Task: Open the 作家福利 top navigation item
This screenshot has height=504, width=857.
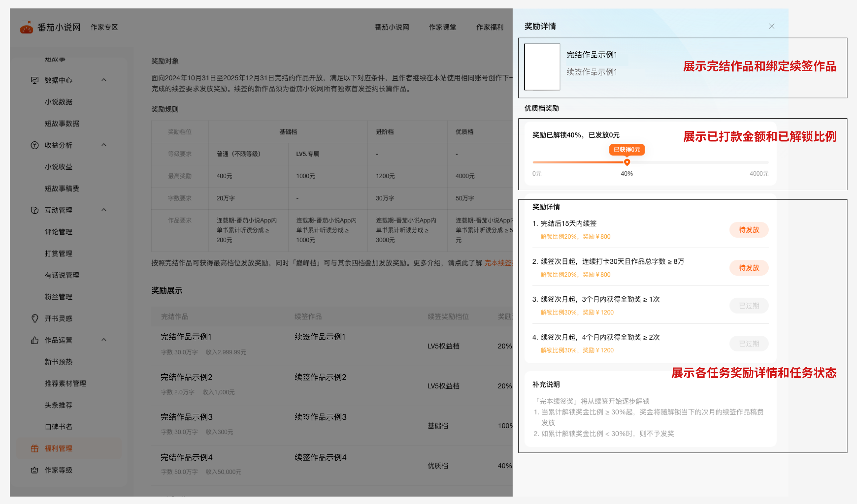Action: click(x=489, y=27)
